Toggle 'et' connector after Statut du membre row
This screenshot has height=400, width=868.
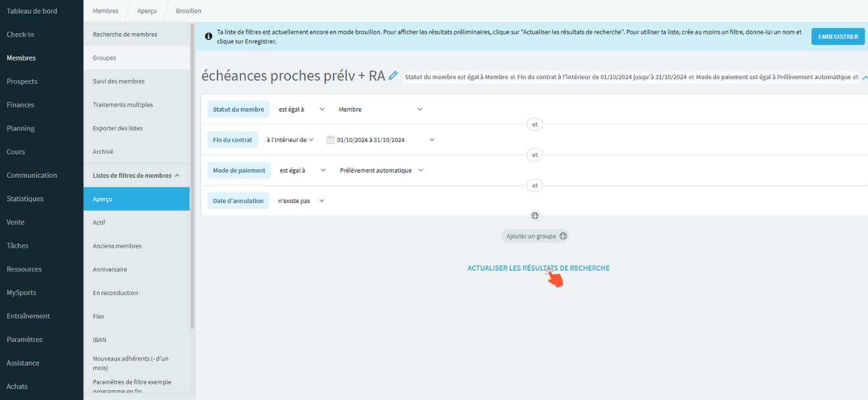pyautogui.click(x=535, y=125)
